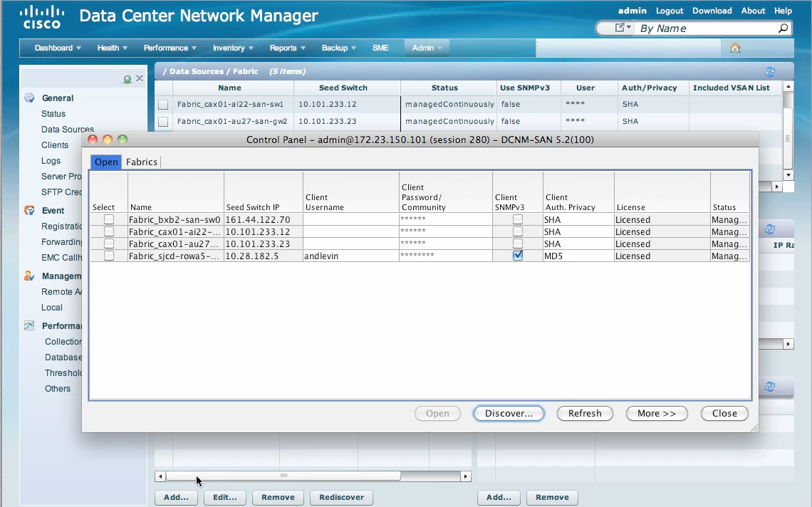Select checkbox for Fabric_cax01-au27 in Control Panel
The image size is (812, 507).
109,244
